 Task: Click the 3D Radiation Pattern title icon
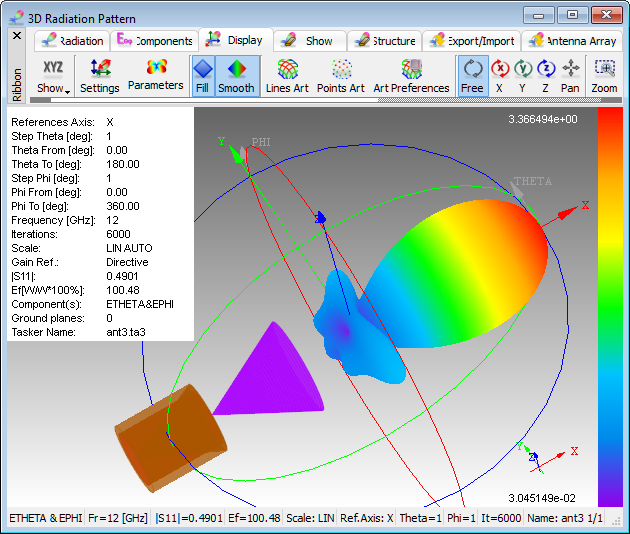16,18
